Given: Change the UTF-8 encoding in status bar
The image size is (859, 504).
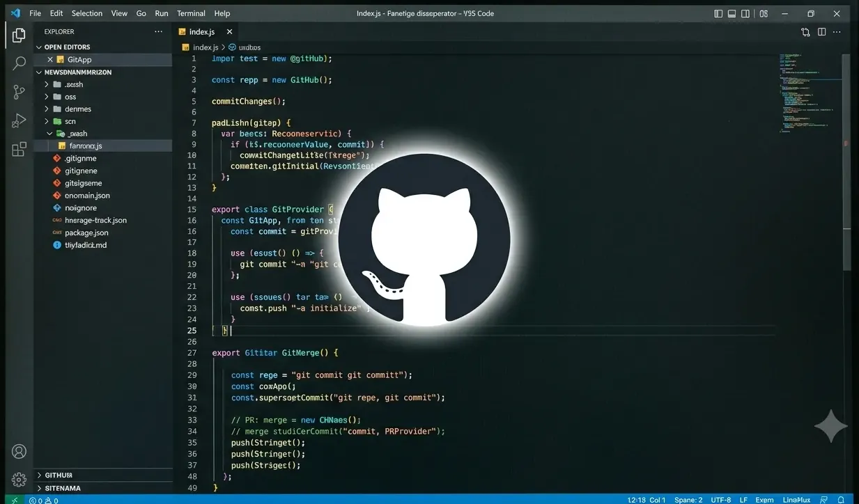Looking at the screenshot, I should click(x=720, y=500).
